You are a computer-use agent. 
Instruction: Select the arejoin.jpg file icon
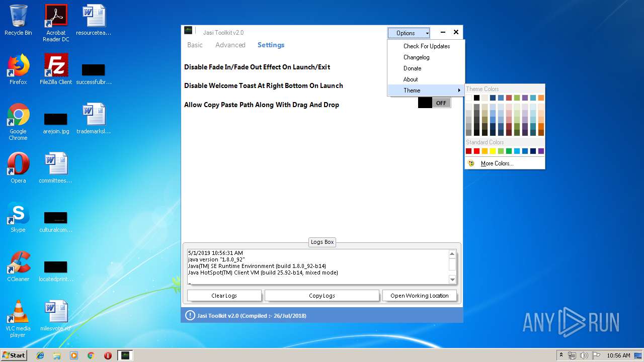tap(56, 122)
